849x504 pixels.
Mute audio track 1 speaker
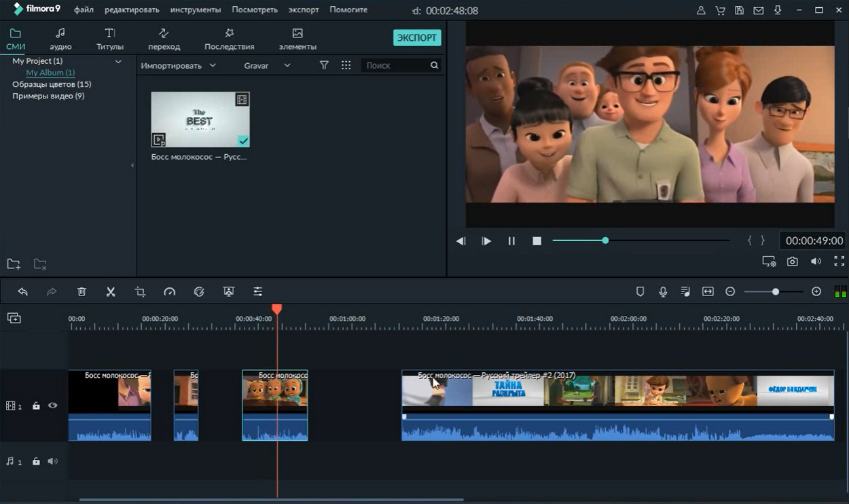[52, 461]
